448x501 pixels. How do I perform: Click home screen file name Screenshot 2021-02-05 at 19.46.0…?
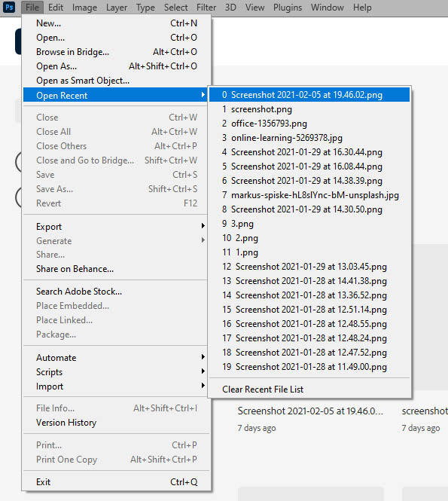coord(310,411)
